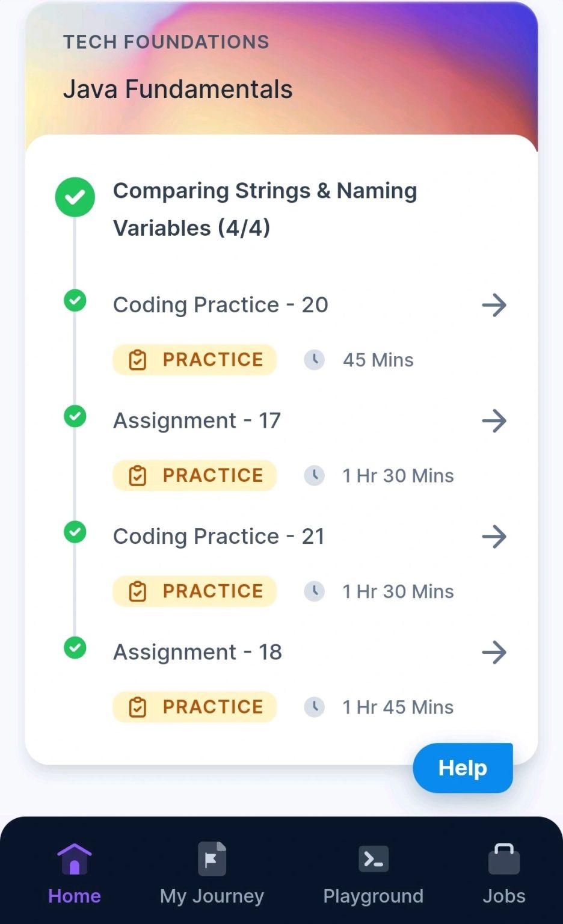Open My Journey flag icon

coord(212,858)
